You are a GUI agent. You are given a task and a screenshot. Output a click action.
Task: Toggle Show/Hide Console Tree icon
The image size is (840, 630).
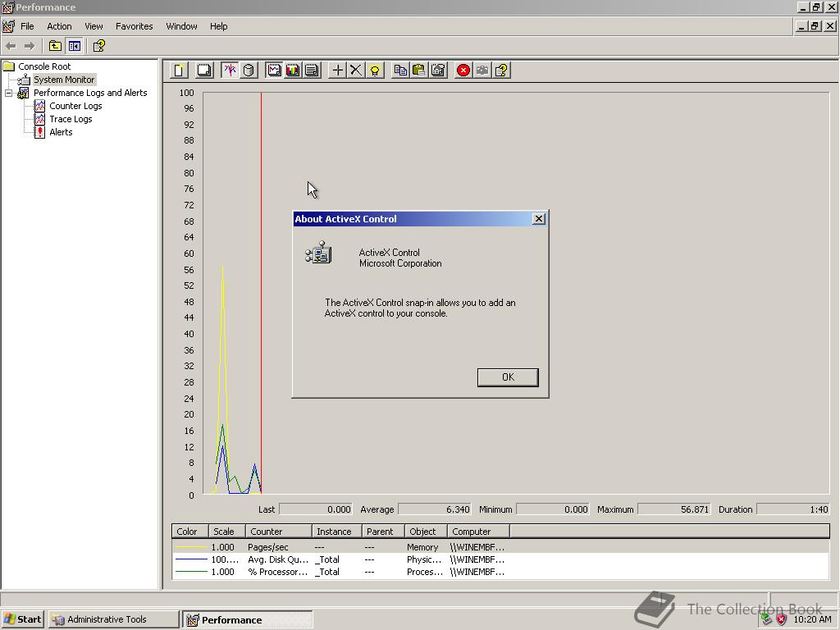[x=75, y=46]
